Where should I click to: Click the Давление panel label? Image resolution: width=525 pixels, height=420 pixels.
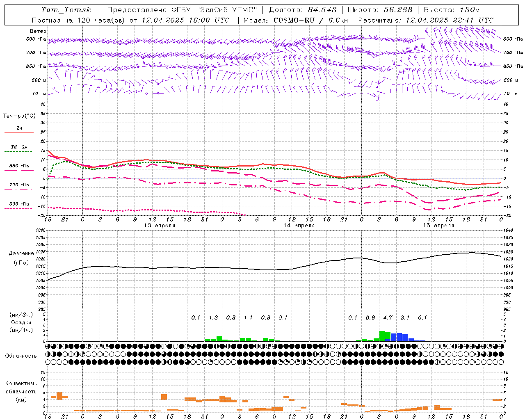[x=21, y=253]
